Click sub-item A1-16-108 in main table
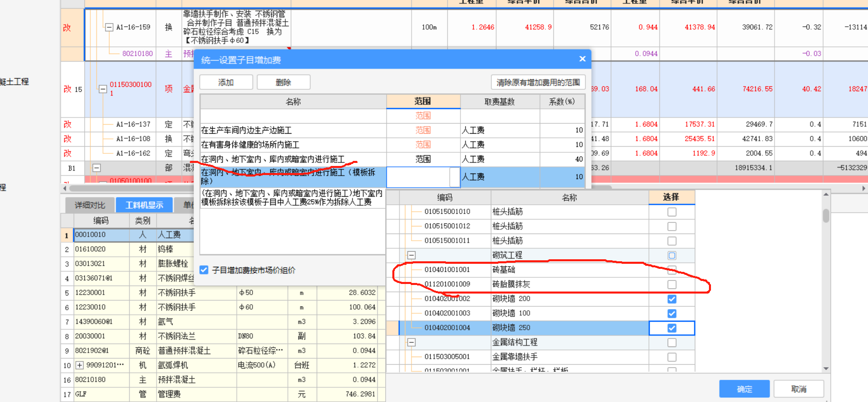Screen dimensions: 868x402 133,139
